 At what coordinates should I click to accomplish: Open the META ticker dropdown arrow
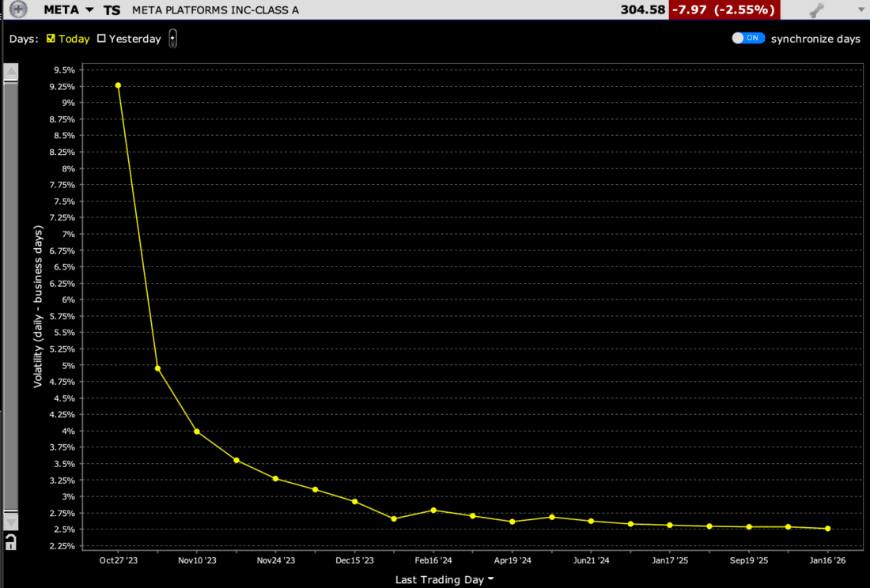click(89, 9)
